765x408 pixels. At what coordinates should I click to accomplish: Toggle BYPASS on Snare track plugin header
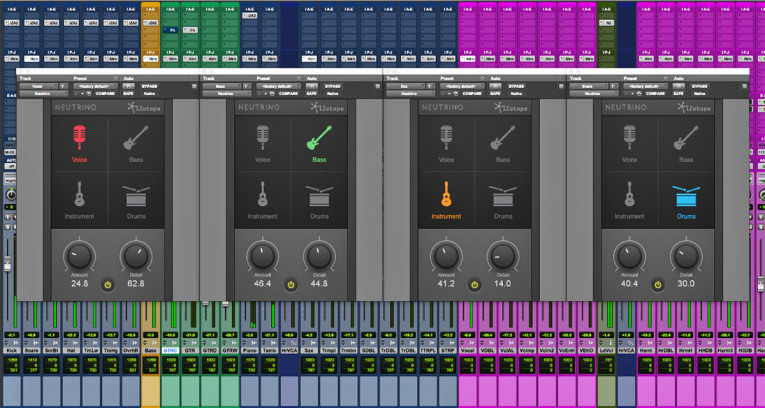[700, 86]
